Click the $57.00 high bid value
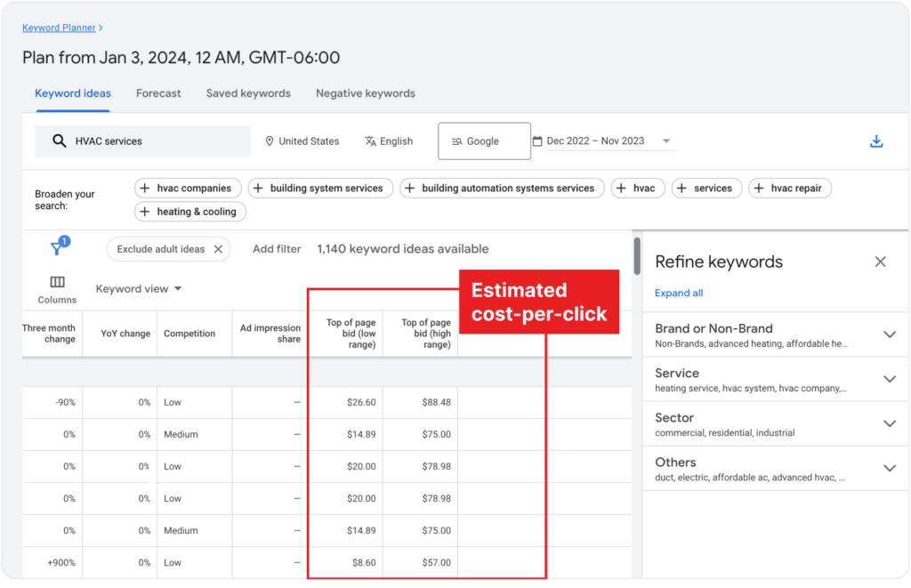Viewport: 911px width, 588px height. pyautogui.click(x=436, y=562)
